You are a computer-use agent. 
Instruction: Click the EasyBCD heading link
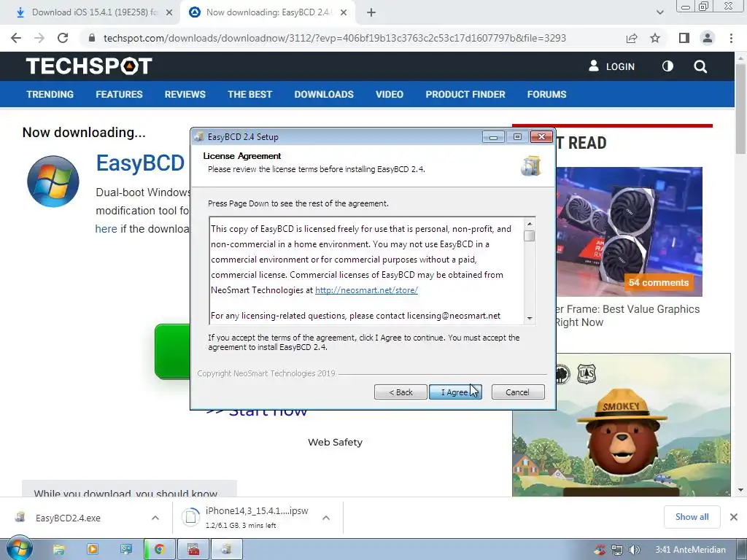(x=140, y=163)
